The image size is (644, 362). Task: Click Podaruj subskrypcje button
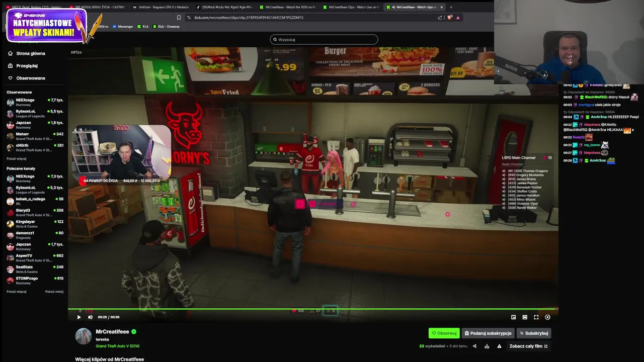(x=488, y=333)
